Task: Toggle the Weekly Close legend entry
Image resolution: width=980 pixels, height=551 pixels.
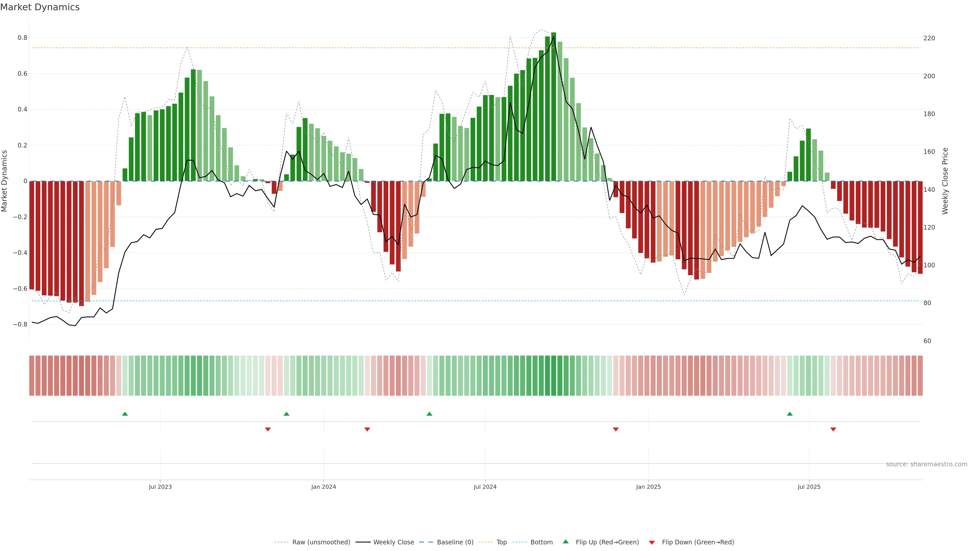Action: point(393,542)
